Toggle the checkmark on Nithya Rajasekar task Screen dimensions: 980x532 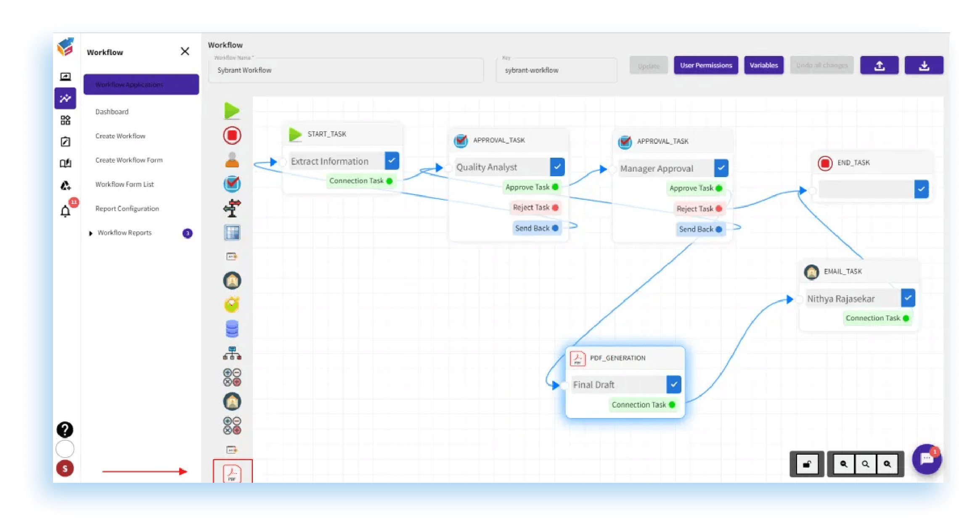(x=908, y=298)
